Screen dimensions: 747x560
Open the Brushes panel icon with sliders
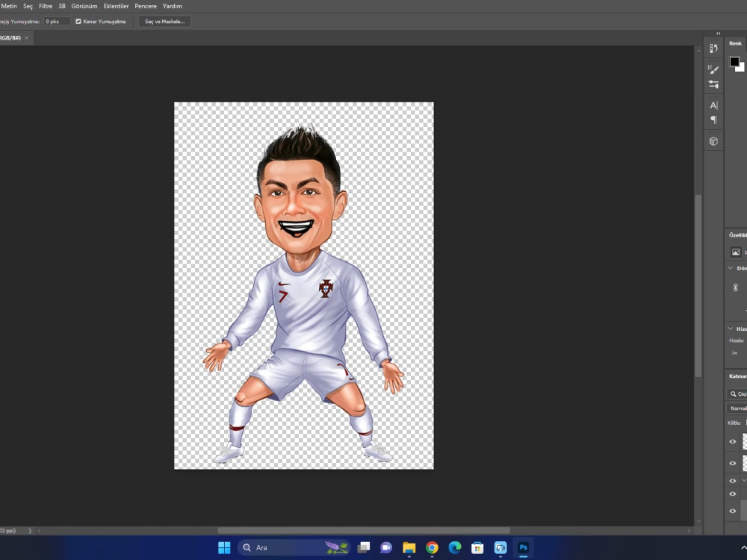click(713, 84)
